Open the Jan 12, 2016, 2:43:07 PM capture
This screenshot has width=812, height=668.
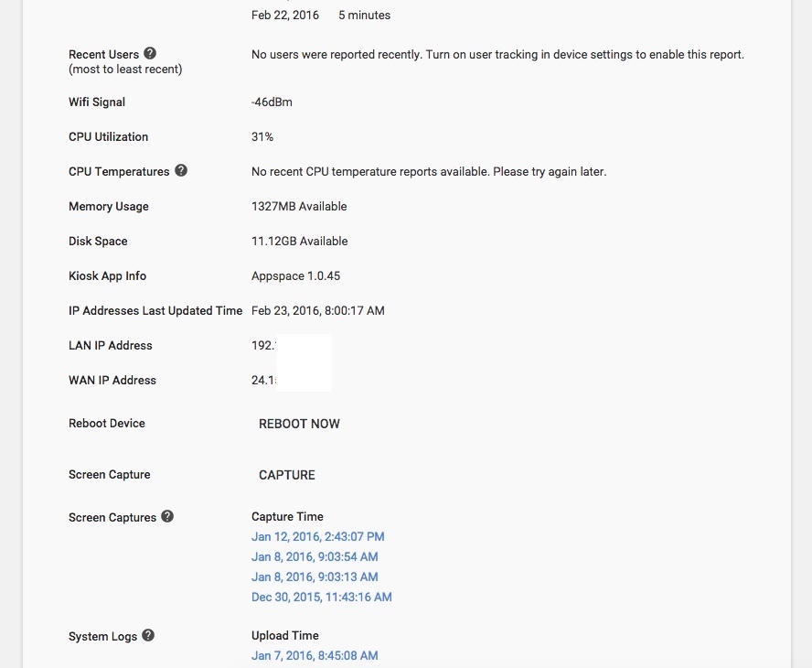[317, 537]
